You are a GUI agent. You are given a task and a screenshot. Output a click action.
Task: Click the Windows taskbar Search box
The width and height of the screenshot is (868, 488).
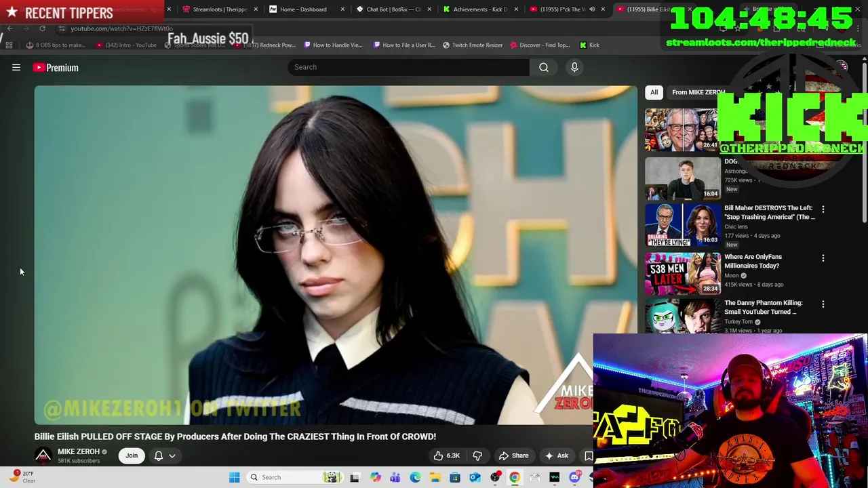pos(294,477)
